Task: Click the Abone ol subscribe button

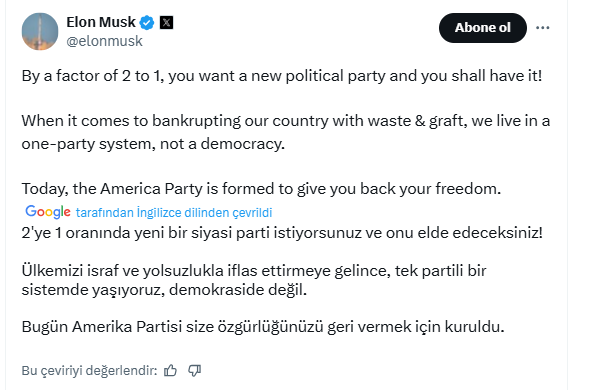Action: tap(483, 28)
